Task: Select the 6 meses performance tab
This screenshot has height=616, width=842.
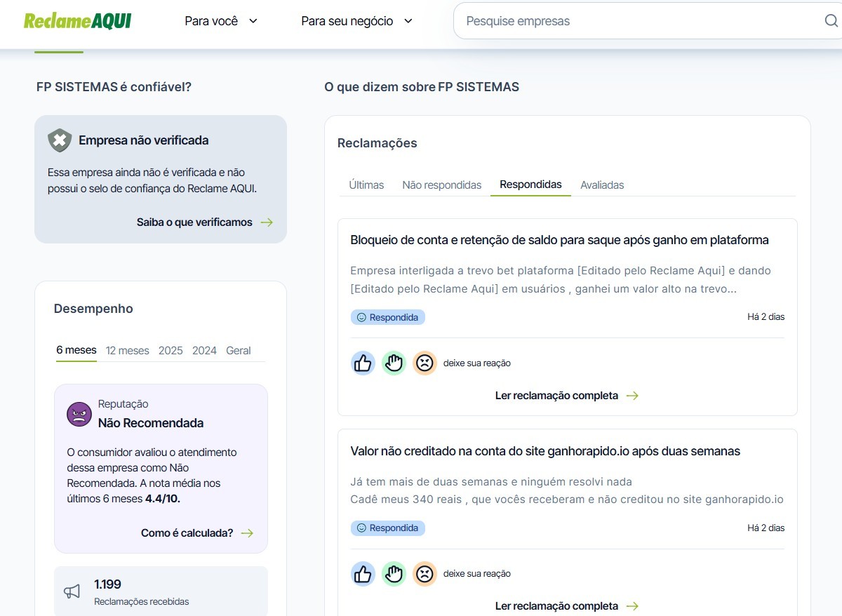Action: pos(76,350)
